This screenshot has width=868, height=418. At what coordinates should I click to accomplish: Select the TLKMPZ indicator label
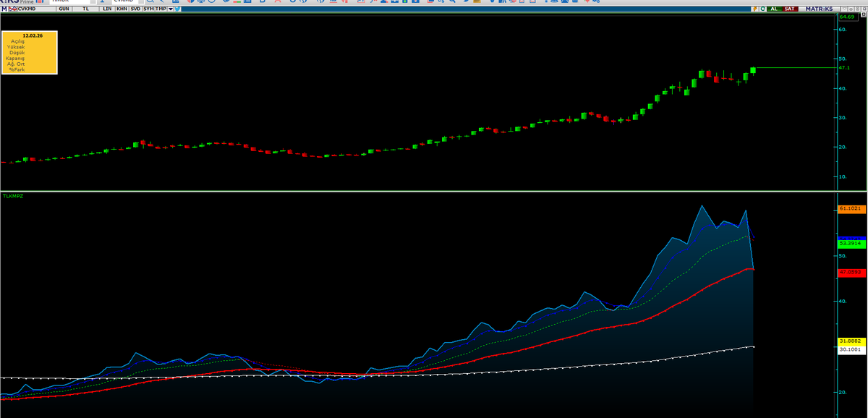12,195
